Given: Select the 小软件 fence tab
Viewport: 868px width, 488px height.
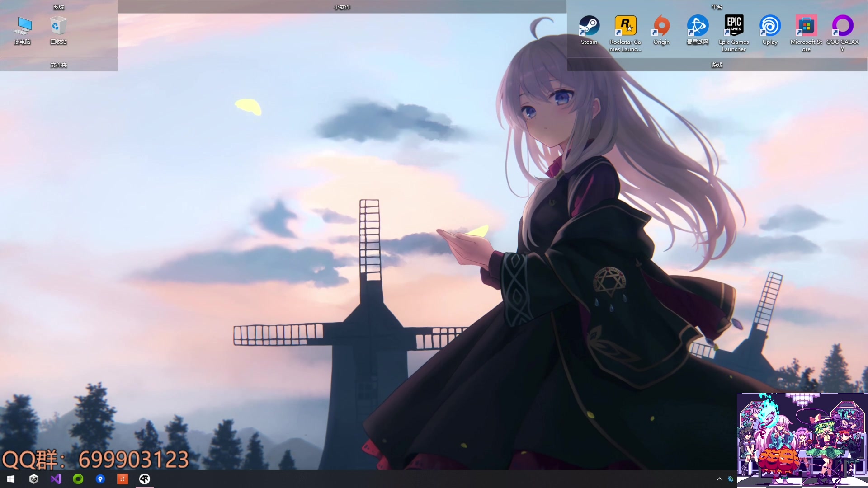Looking at the screenshot, I should tap(342, 7).
